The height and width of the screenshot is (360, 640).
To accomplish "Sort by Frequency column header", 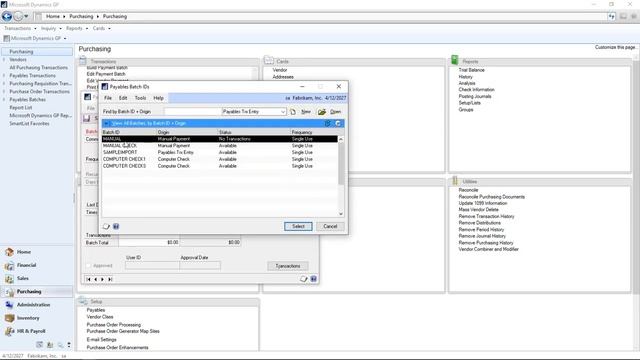I will pyautogui.click(x=314, y=132).
